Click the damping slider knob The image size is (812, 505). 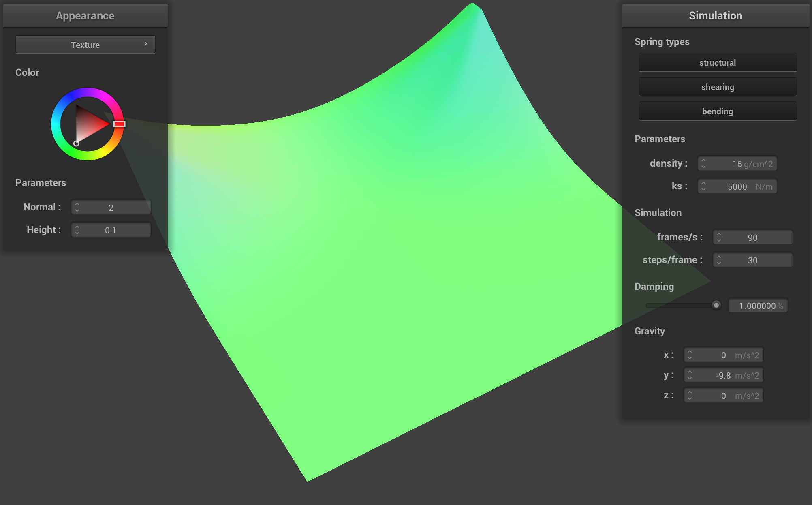[716, 305]
